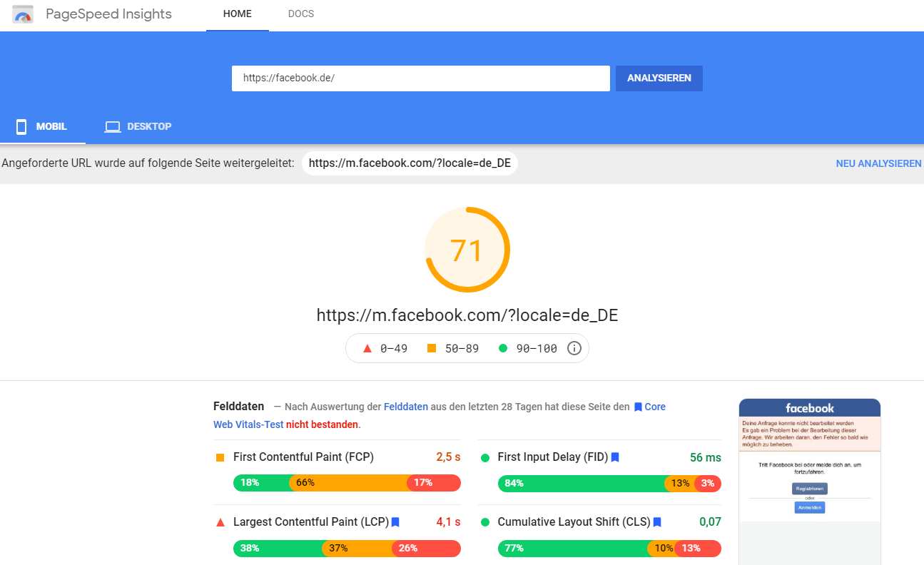Switch to the DESKTOP results tab

pyautogui.click(x=138, y=127)
